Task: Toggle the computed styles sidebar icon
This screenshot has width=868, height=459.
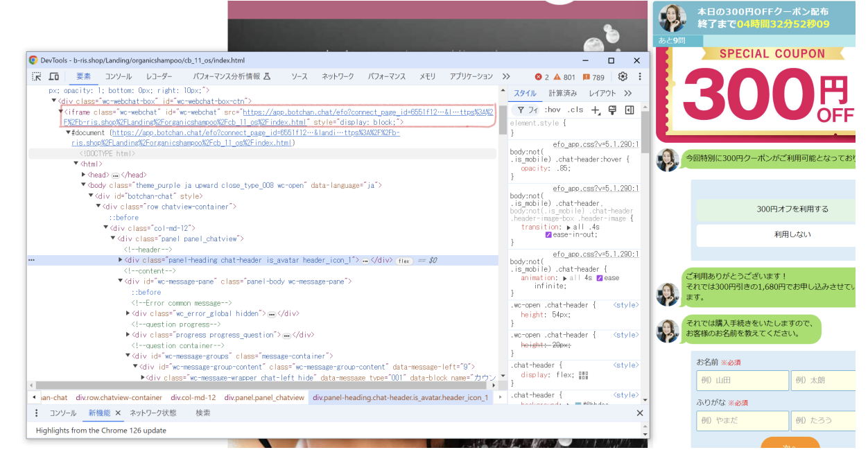Action: [630, 110]
